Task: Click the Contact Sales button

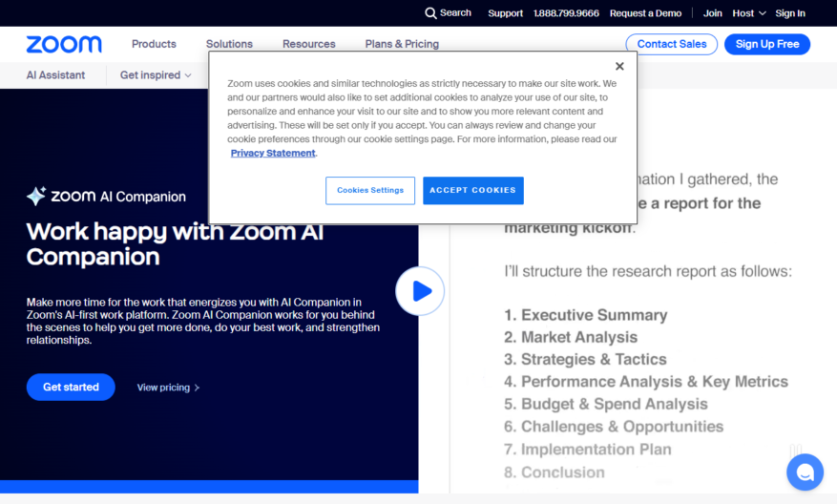Action: [672, 44]
